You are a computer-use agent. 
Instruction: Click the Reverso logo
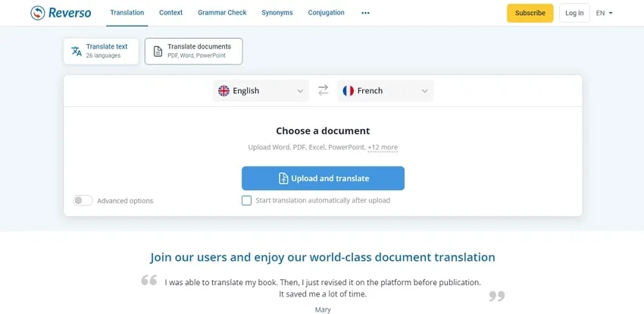tap(61, 13)
